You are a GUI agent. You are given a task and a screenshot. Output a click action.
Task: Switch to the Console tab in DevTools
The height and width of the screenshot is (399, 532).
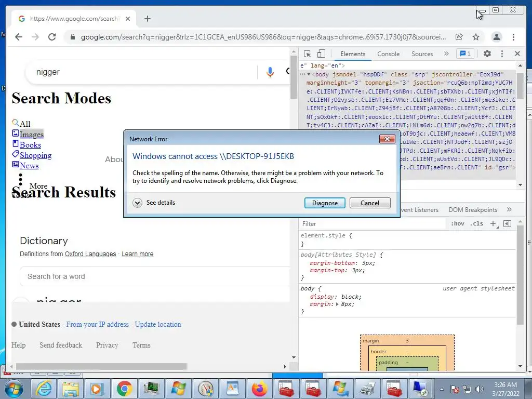[x=389, y=54]
